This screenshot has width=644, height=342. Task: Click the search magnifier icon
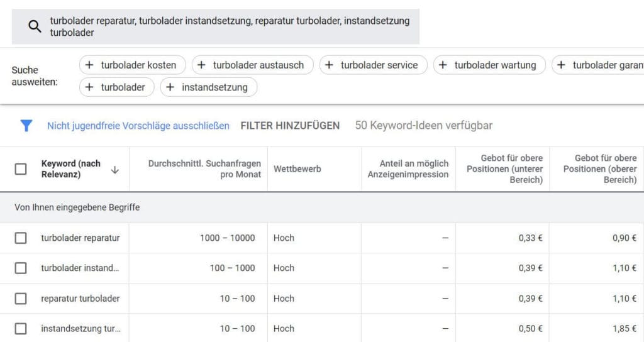click(35, 26)
